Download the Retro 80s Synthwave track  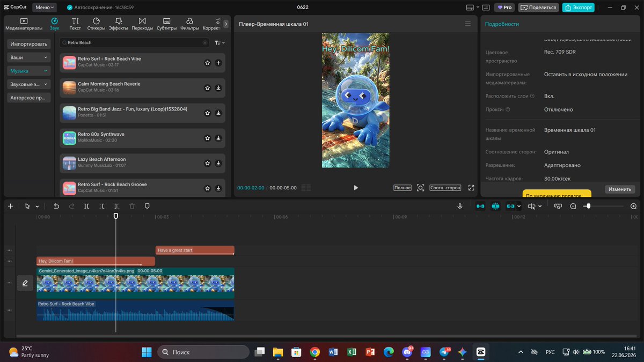(218, 138)
